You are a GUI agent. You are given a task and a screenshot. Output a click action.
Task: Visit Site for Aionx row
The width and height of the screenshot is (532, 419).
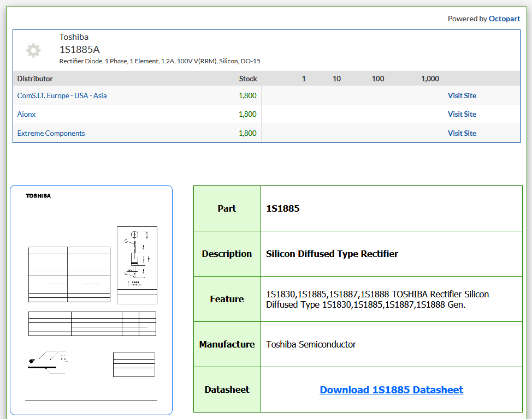click(x=462, y=114)
